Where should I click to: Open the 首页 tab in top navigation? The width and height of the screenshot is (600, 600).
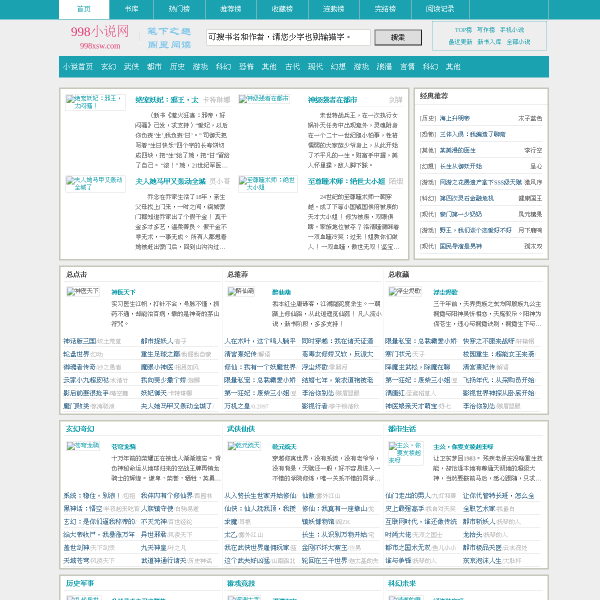coord(84,9)
